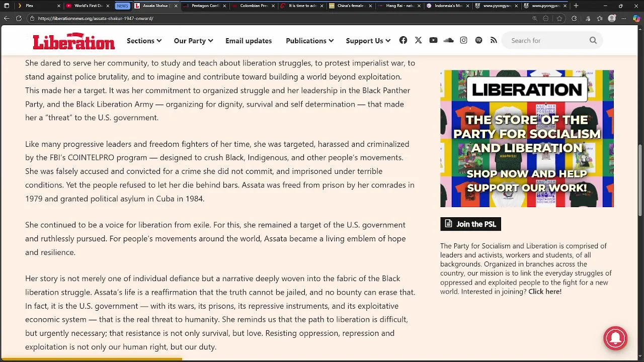Click the Liberation logo to go home
This screenshot has width=644, height=362.
[x=74, y=41]
